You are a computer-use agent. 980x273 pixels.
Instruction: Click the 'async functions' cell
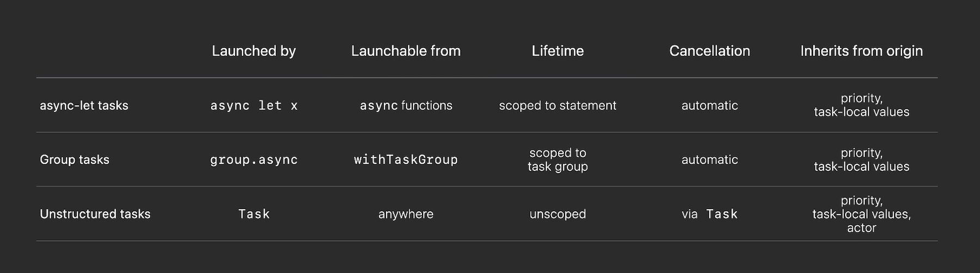coord(406,106)
